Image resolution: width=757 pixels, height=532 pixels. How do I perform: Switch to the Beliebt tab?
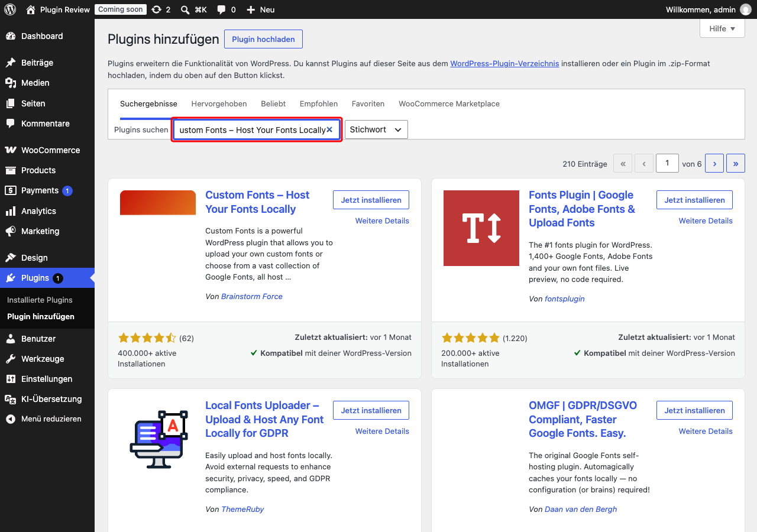coord(273,103)
